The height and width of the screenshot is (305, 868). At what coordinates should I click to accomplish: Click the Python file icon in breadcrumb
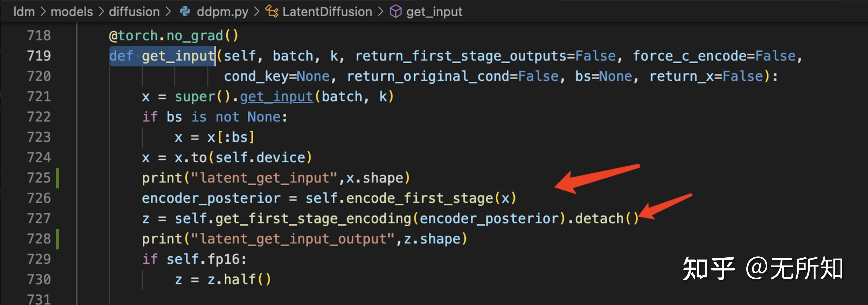point(185,12)
